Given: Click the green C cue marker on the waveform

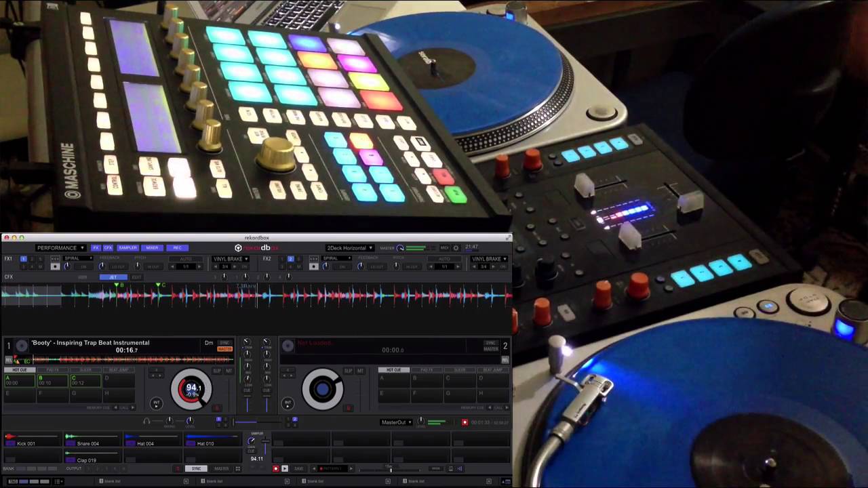Looking at the screenshot, I should point(159,285).
